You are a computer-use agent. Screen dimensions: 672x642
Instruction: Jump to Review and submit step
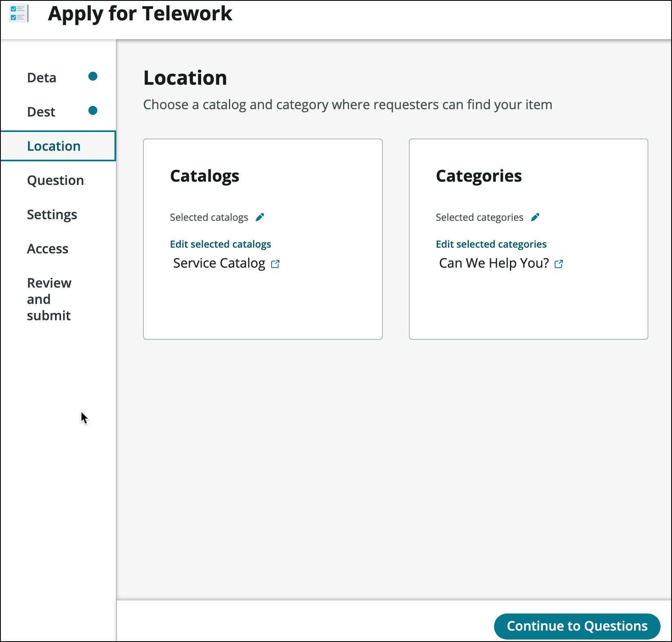(x=49, y=299)
